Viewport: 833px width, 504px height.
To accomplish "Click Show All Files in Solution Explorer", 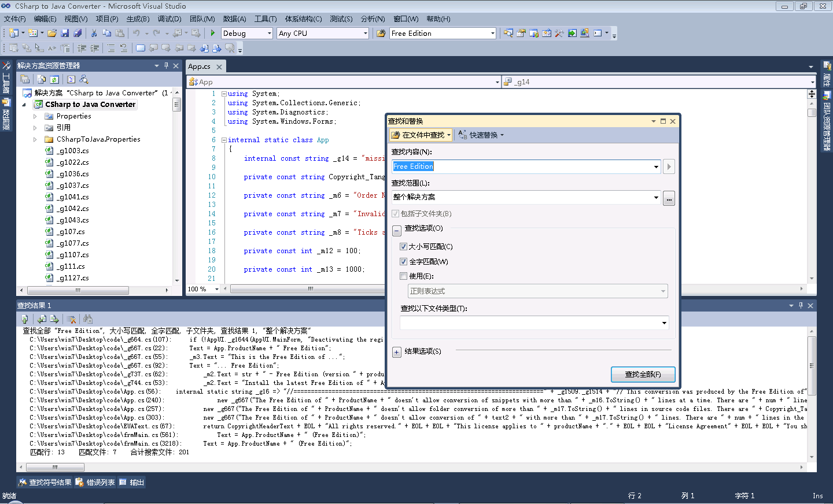I will 42,80.
